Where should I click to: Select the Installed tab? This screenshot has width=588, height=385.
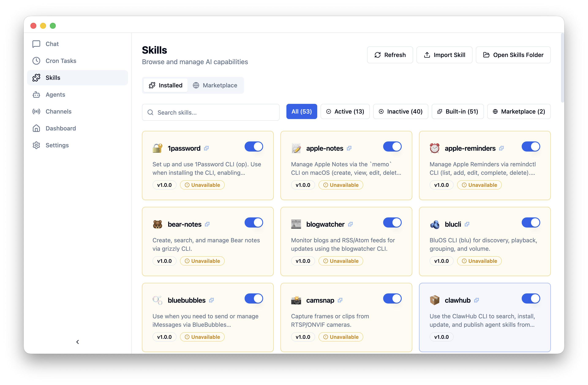(166, 85)
